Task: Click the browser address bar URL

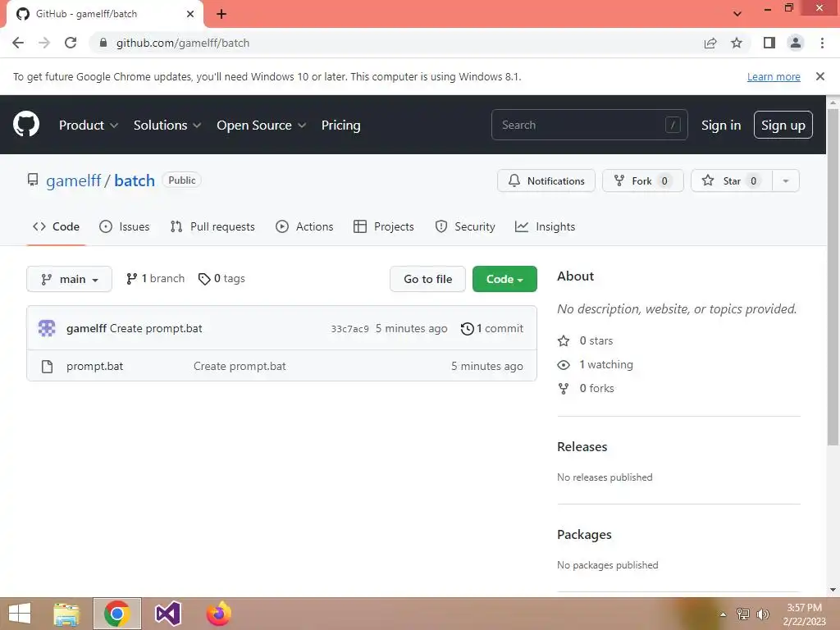Action: tap(183, 43)
